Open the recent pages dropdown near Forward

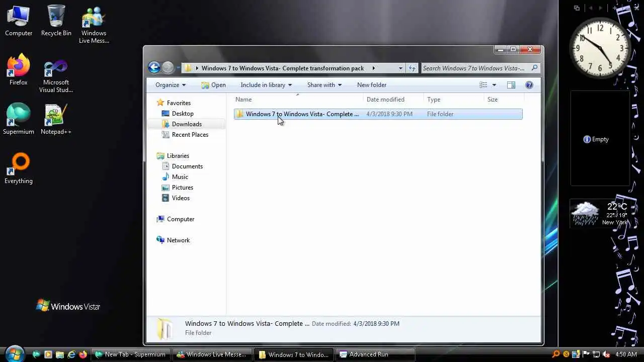coord(178,68)
